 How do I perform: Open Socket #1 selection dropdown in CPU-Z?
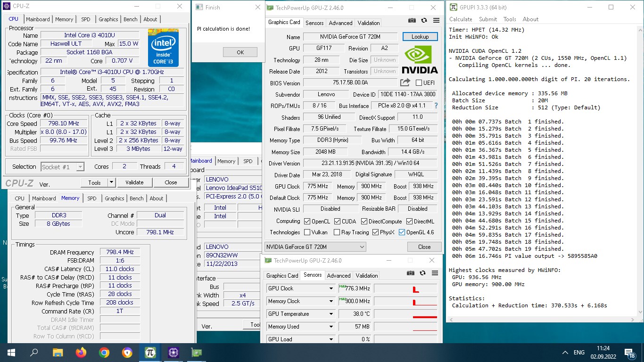point(62,167)
